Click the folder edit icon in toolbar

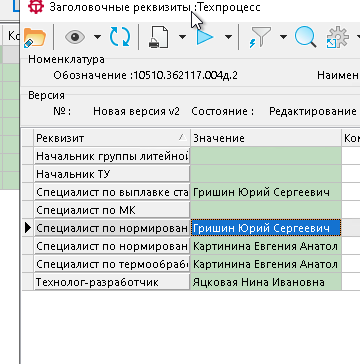point(35,37)
